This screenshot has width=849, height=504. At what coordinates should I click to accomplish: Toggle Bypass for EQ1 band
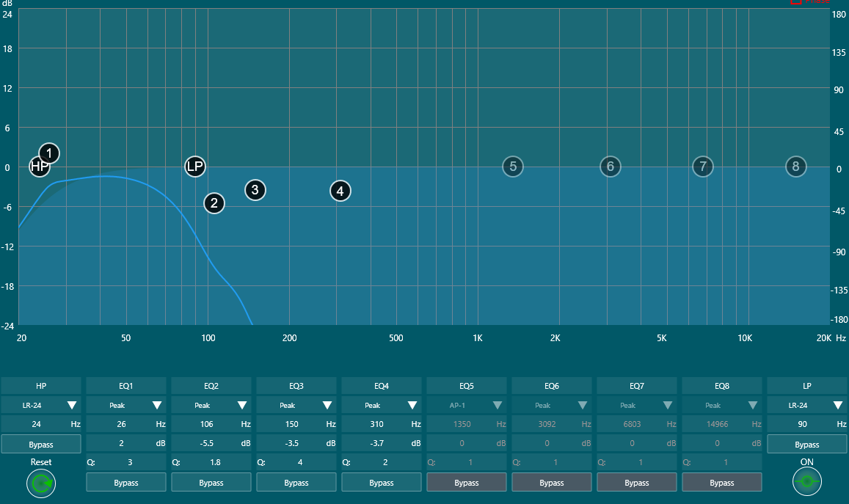pyautogui.click(x=126, y=483)
